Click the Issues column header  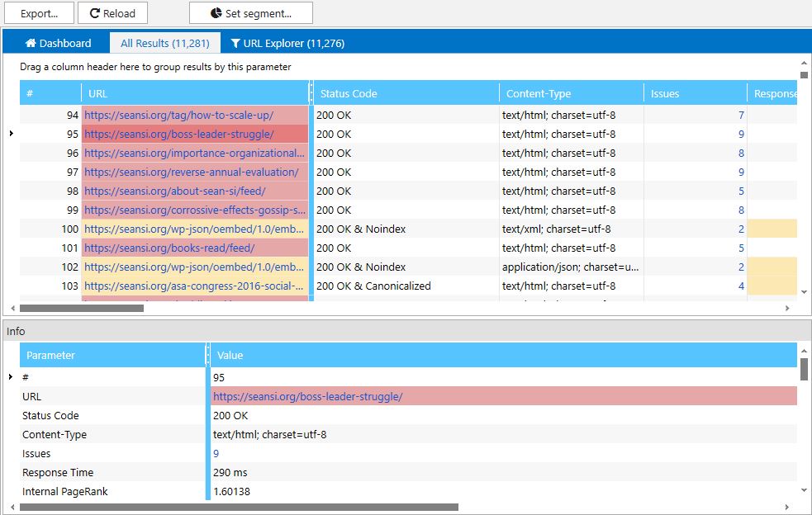pyautogui.click(x=664, y=93)
